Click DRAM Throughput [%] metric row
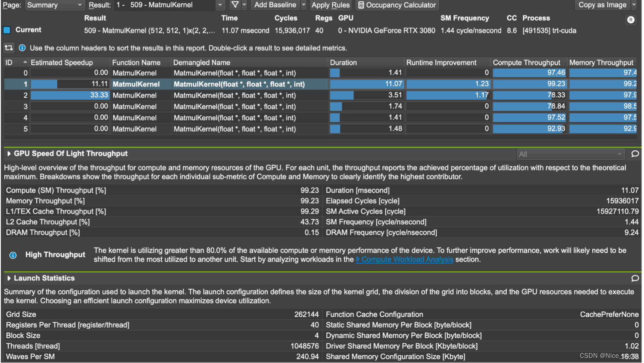The width and height of the screenshot is (644, 363). pos(162,232)
